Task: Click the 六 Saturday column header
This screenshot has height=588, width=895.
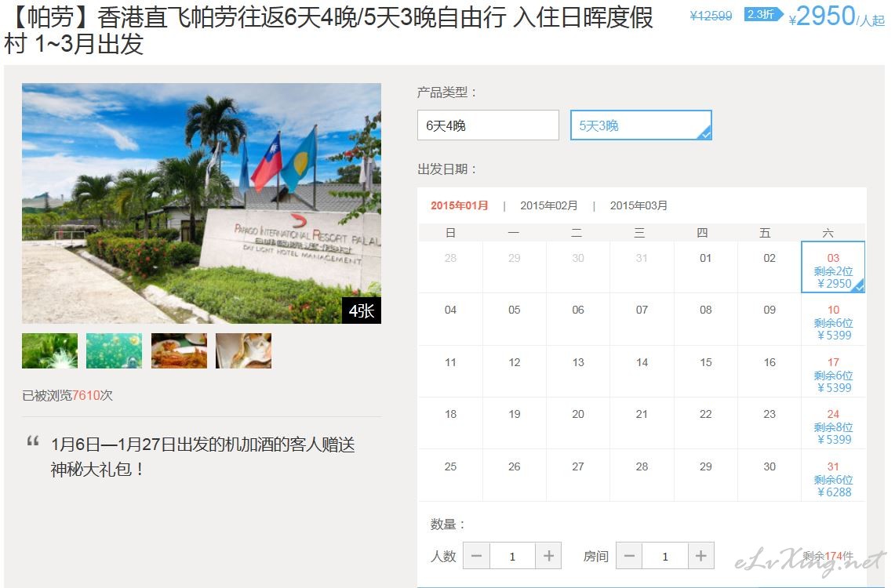Action: [828, 233]
